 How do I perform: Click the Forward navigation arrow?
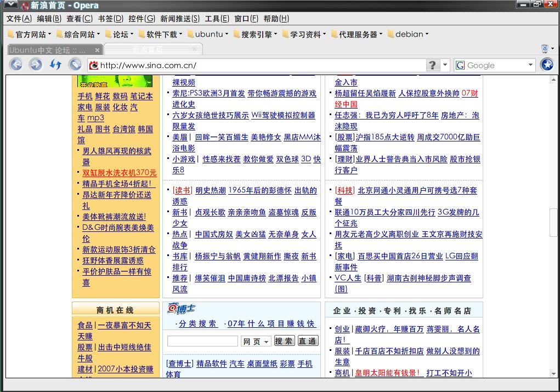point(35,65)
